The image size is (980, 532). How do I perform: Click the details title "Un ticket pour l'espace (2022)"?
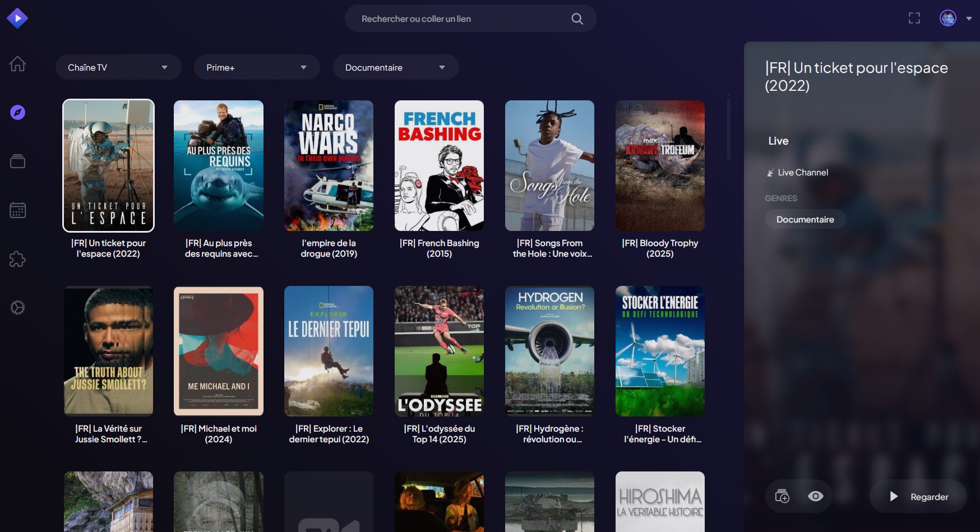coord(856,76)
